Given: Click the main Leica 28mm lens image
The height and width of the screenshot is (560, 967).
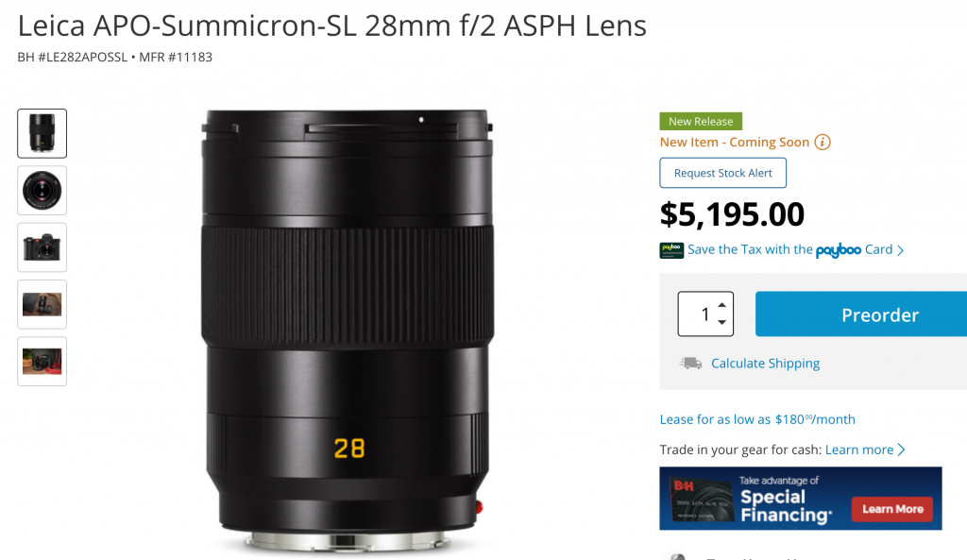Looking at the screenshot, I should click(x=348, y=330).
